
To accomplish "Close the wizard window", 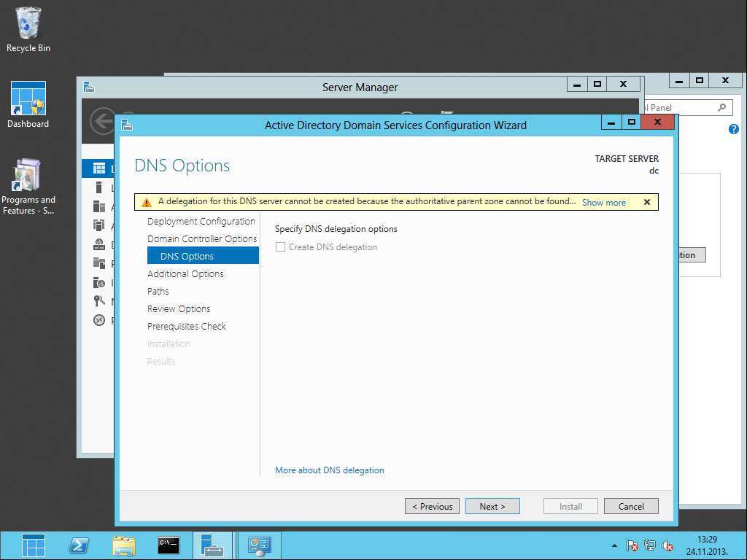I will [x=657, y=122].
